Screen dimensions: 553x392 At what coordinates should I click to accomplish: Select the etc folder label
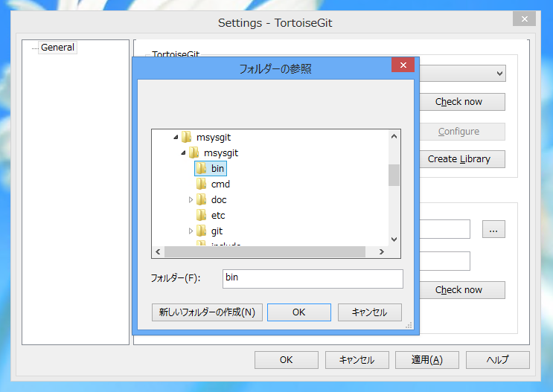218,216
